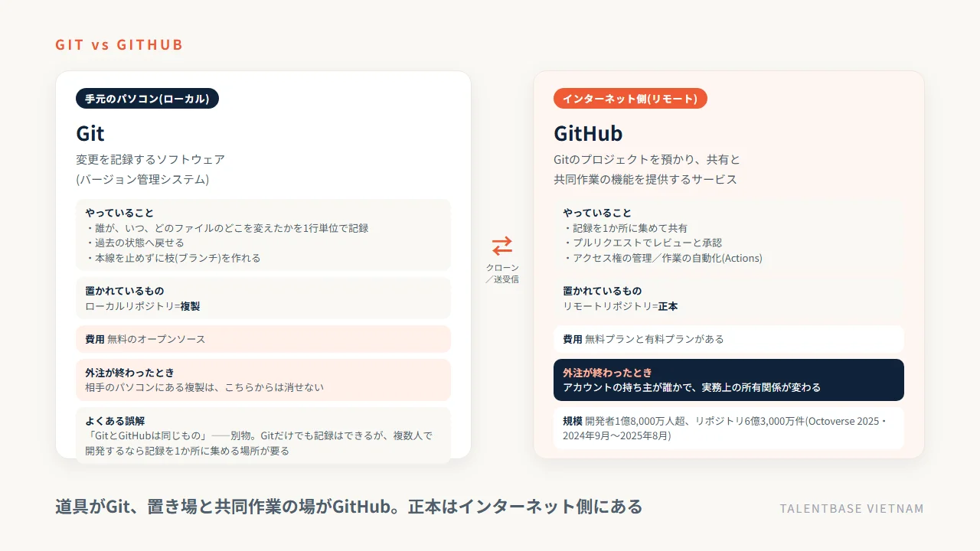Image resolution: width=980 pixels, height=551 pixels.
Task: Click the GitHub card's やっていること heading
Action: pos(597,213)
